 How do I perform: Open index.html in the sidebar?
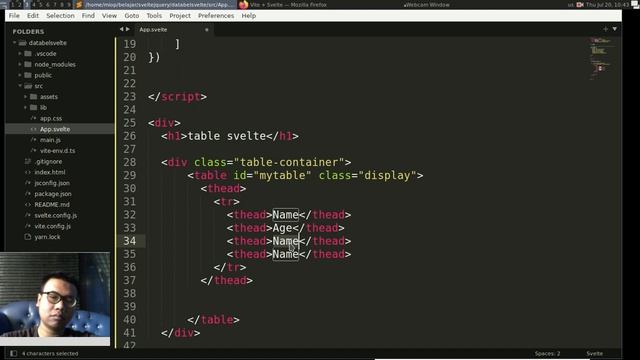pyautogui.click(x=49, y=172)
